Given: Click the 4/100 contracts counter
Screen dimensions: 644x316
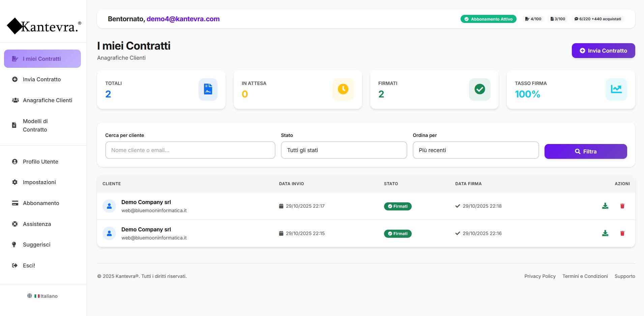Looking at the screenshot, I should pyautogui.click(x=533, y=19).
